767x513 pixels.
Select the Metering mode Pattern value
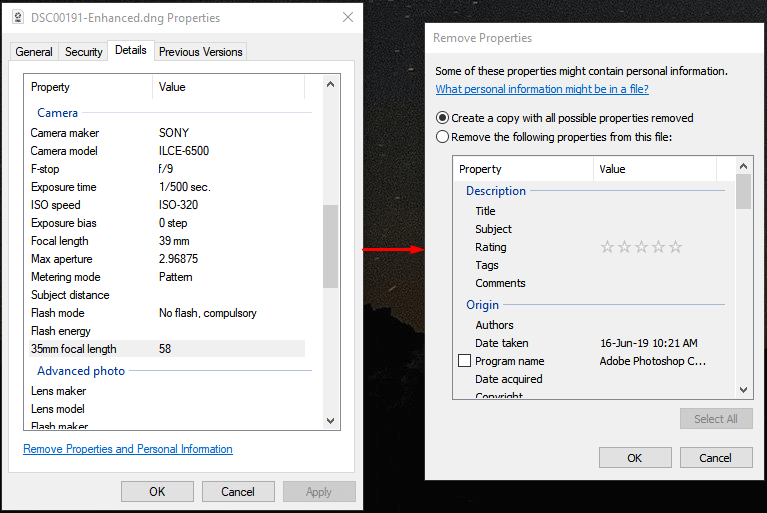coord(176,277)
